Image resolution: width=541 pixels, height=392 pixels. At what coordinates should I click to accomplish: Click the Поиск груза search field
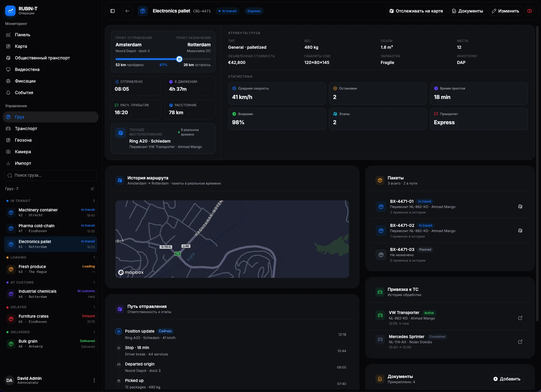pos(51,175)
